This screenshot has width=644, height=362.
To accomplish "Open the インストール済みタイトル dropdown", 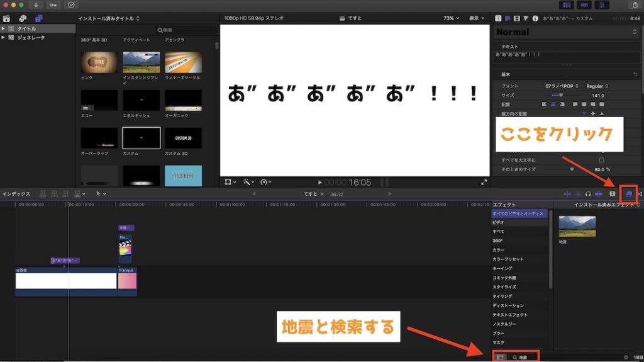I will click(x=109, y=18).
